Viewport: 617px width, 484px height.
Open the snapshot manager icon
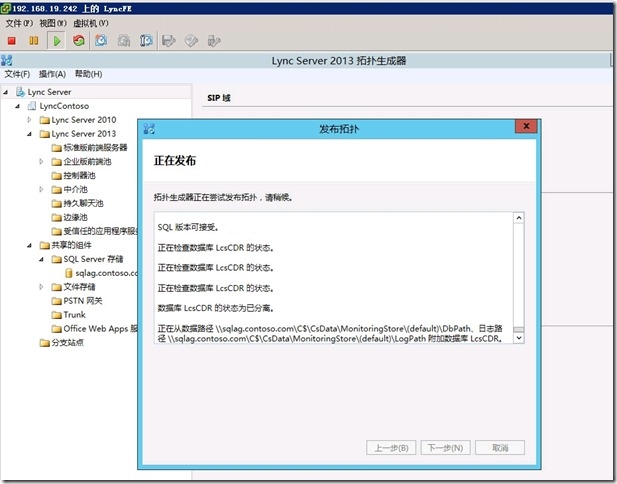pyautogui.click(x=146, y=41)
